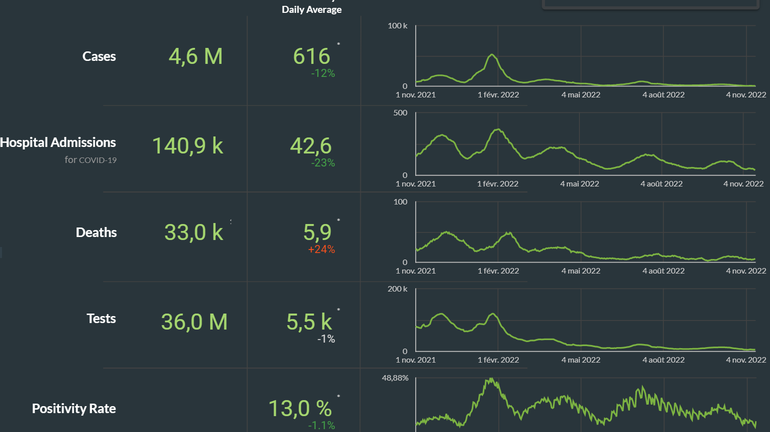Click the Cases row label
Screen dimensions: 770x432
(99, 57)
